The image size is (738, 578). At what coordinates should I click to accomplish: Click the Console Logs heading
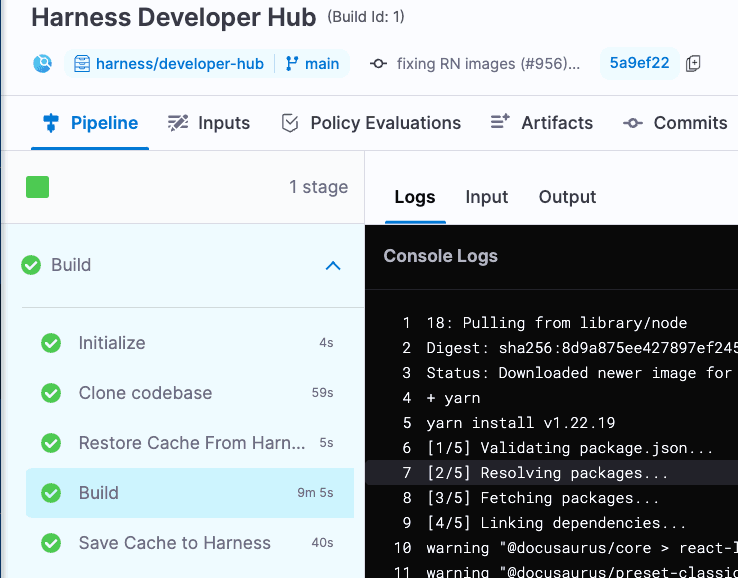point(441,256)
